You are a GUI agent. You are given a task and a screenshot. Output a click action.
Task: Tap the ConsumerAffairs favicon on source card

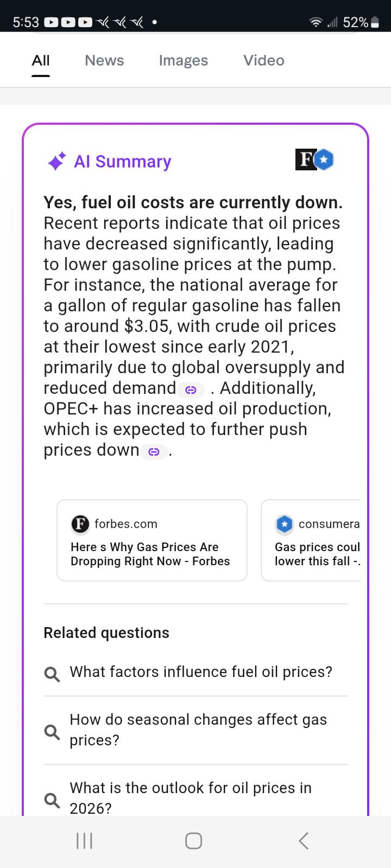coord(285,524)
